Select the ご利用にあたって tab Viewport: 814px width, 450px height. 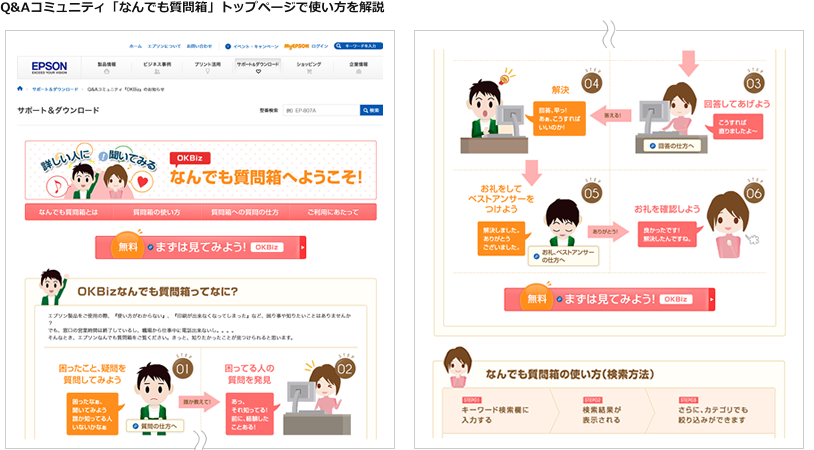[333, 212]
